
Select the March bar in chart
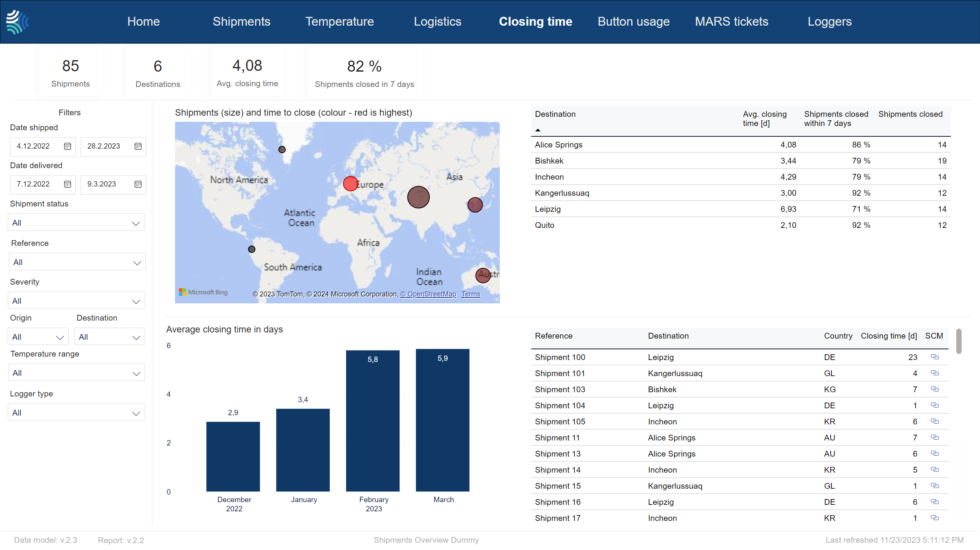[443, 420]
